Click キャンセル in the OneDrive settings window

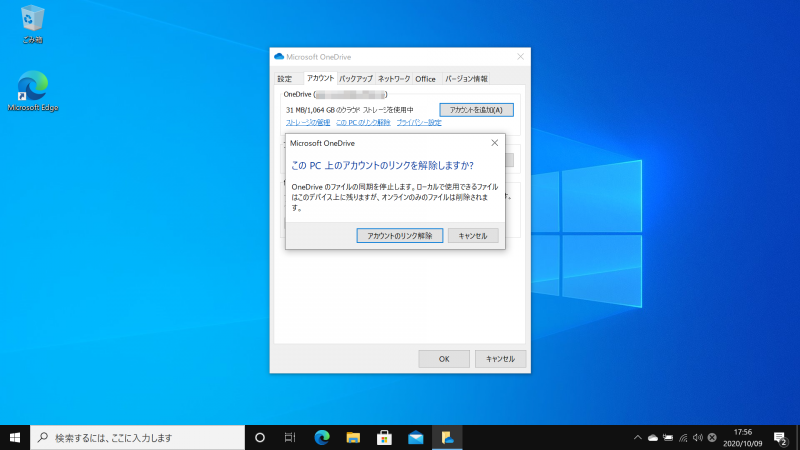(x=500, y=359)
